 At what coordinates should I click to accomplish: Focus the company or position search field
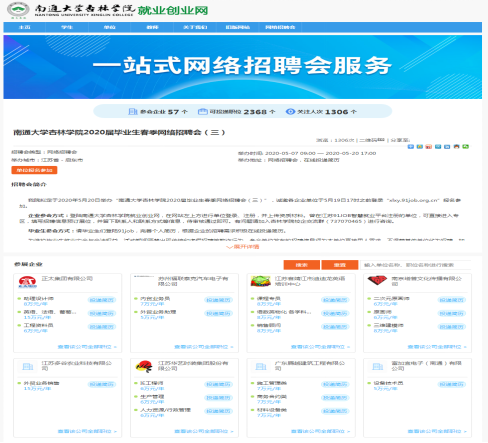point(415,265)
